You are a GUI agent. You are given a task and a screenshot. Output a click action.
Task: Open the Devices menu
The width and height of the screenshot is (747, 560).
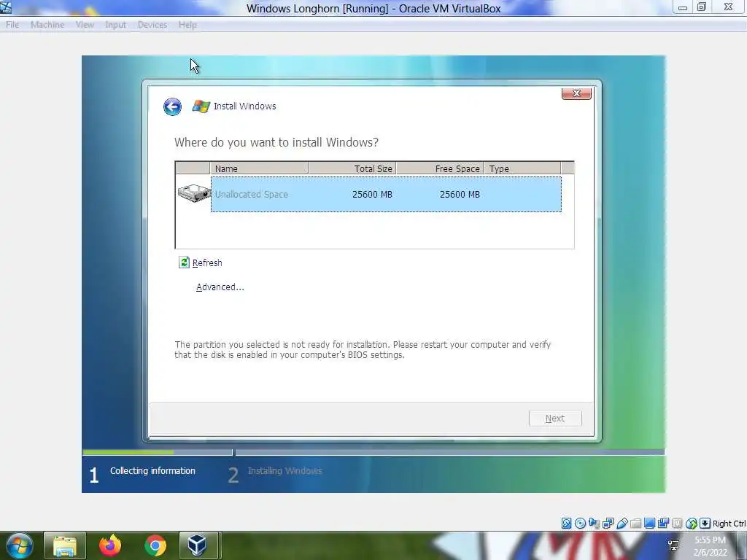152,25
